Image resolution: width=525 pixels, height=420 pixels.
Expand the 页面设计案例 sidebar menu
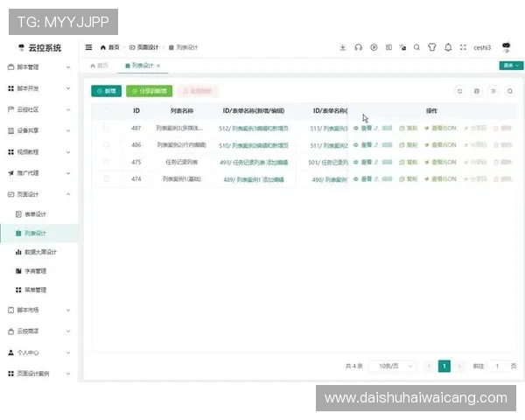click(x=39, y=374)
